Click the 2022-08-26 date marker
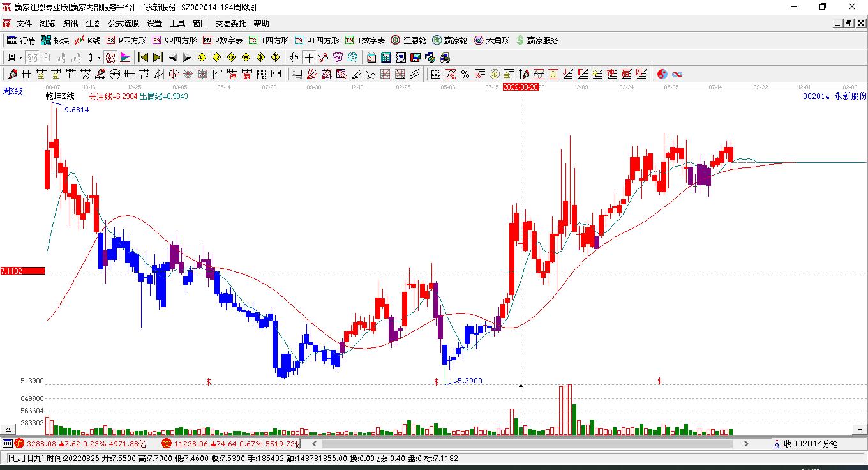 pos(521,86)
